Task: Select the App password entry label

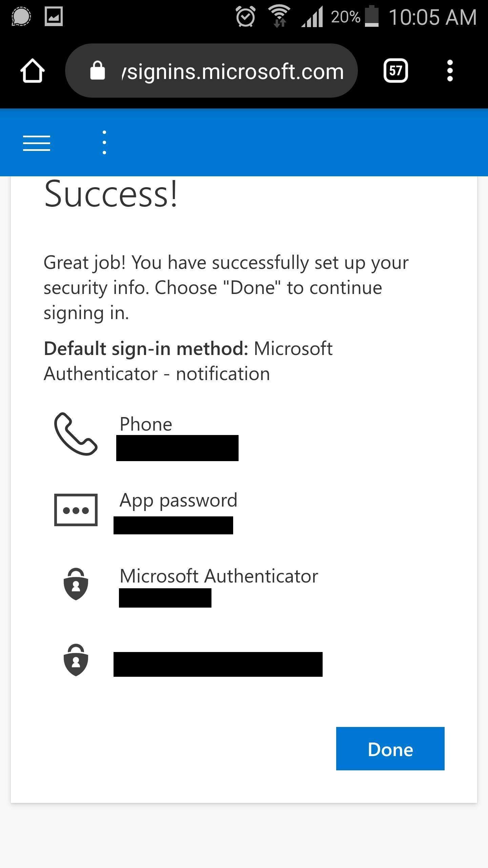Action: coord(179,500)
